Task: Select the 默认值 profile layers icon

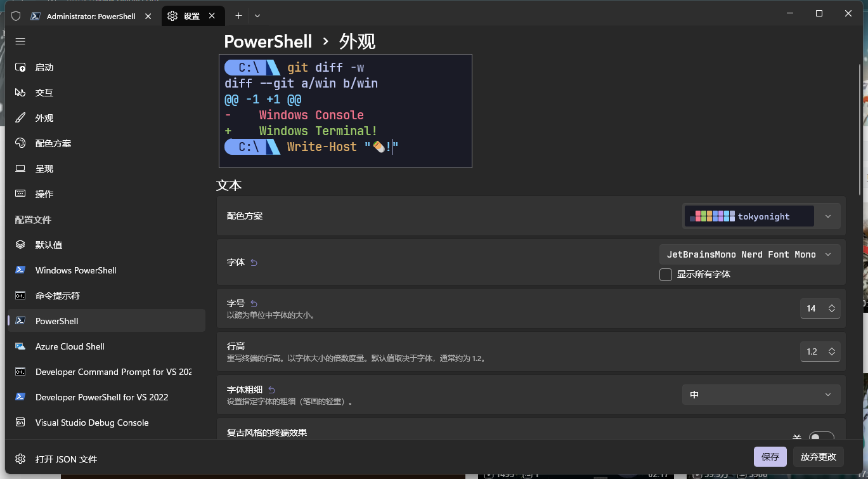Action: (20, 245)
